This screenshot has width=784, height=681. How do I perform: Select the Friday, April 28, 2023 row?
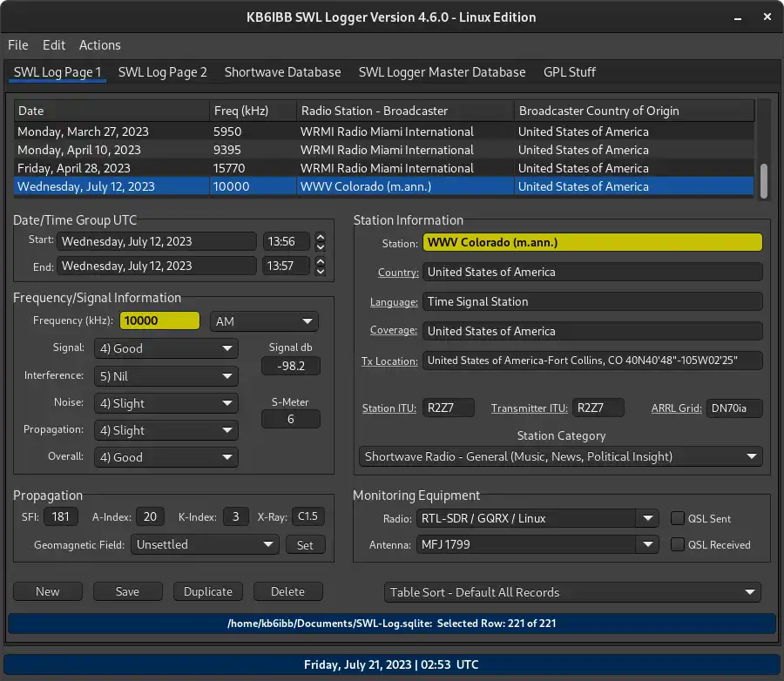[384, 168]
